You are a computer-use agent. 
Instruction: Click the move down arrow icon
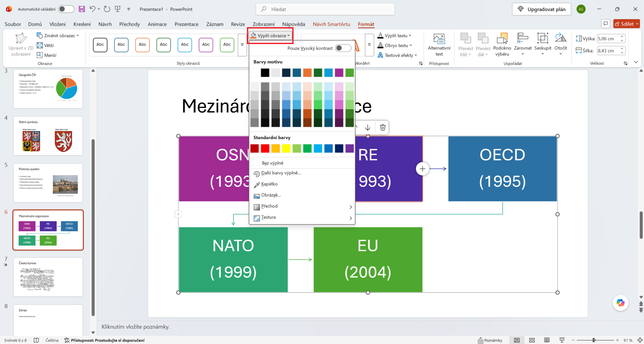coord(368,127)
